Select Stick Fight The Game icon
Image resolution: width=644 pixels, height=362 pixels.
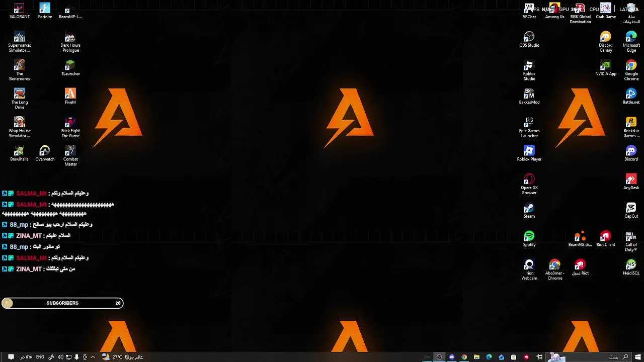point(70,128)
